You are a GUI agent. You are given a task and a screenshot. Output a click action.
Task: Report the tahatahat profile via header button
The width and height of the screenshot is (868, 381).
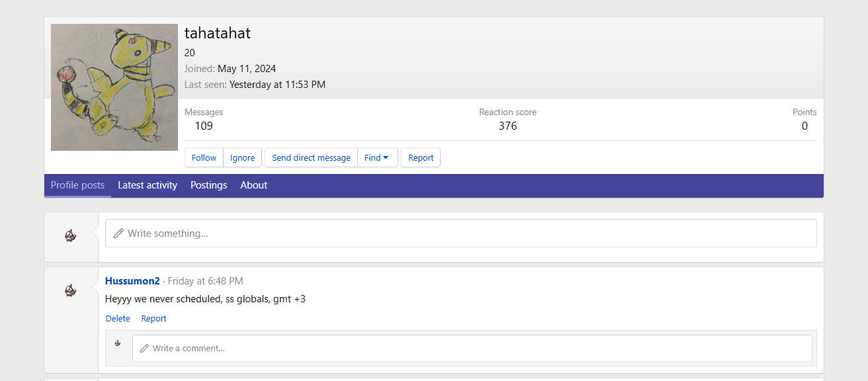[x=421, y=157]
